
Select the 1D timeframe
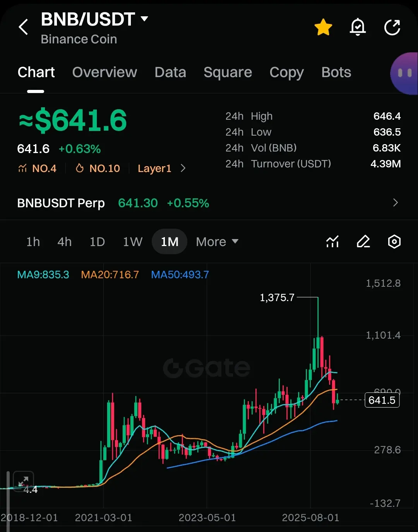(x=97, y=242)
